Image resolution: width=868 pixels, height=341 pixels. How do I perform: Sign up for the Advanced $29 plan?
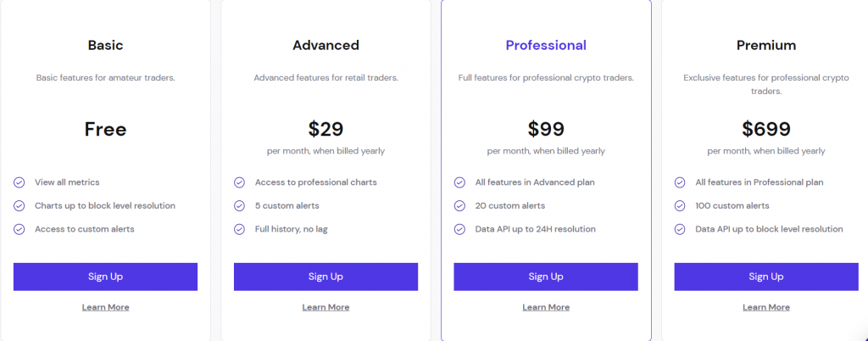tap(325, 277)
